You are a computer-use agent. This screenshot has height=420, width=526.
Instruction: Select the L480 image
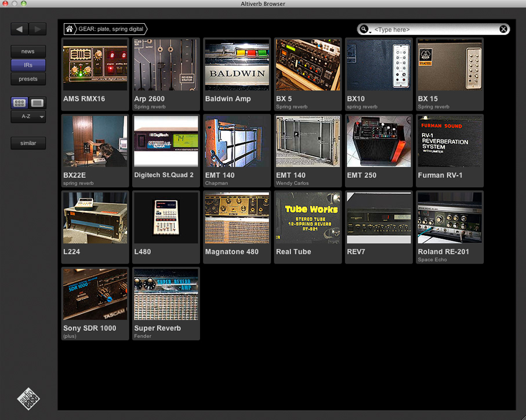[166, 218]
